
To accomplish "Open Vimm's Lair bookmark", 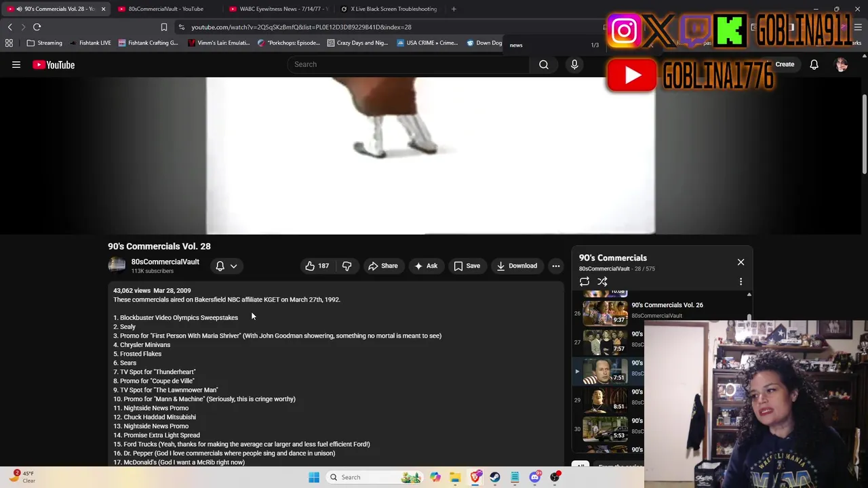I will click(x=218, y=43).
